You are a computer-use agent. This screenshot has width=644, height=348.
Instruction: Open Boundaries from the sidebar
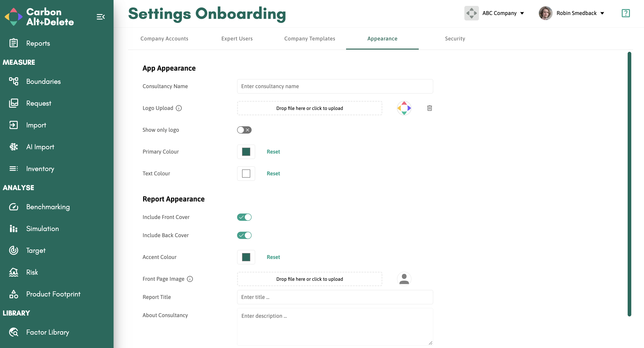[x=43, y=81]
